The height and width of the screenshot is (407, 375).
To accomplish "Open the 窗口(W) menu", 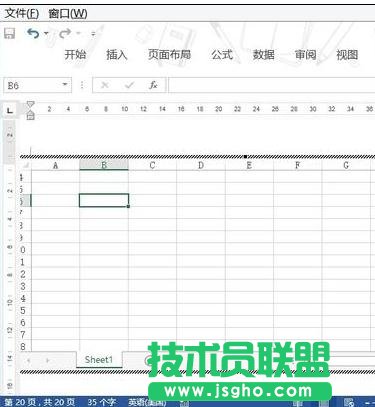I will pyautogui.click(x=68, y=13).
